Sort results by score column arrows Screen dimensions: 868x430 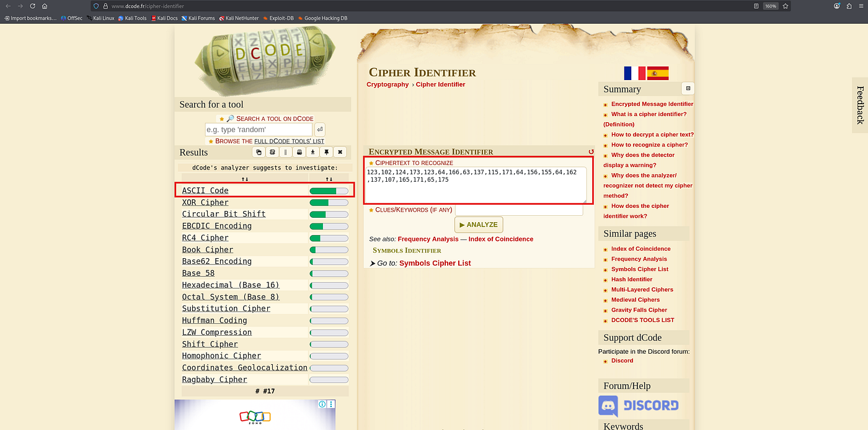pyautogui.click(x=329, y=179)
